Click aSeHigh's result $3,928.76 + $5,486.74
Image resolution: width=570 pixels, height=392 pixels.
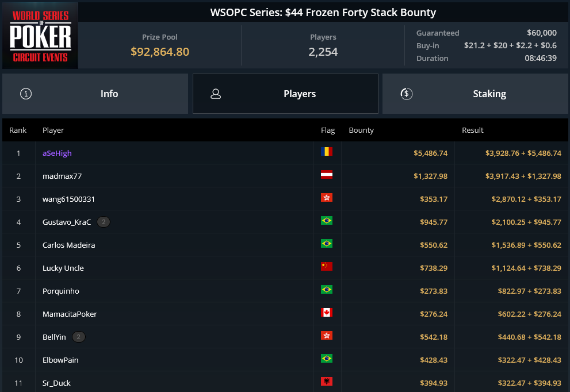click(523, 153)
